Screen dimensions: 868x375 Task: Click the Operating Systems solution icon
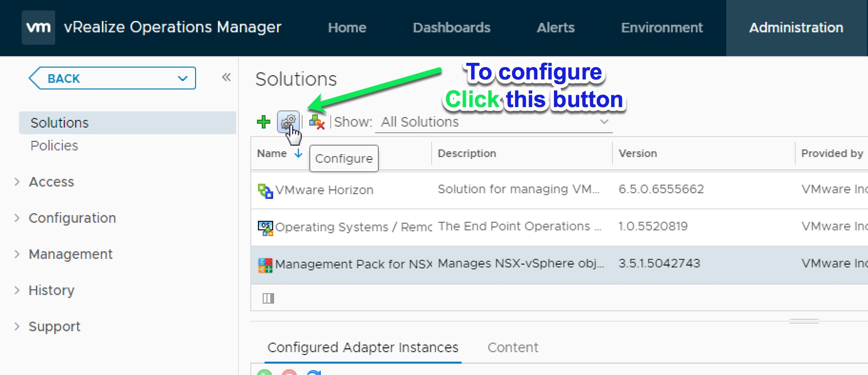pyautogui.click(x=265, y=227)
